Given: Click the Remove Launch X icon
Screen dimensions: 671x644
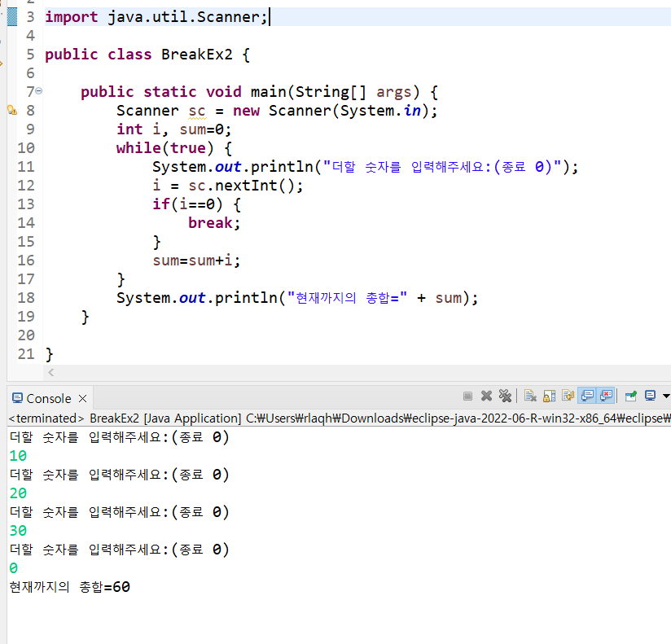Looking at the screenshot, I should pyautogui.click(x=487, y=396).
